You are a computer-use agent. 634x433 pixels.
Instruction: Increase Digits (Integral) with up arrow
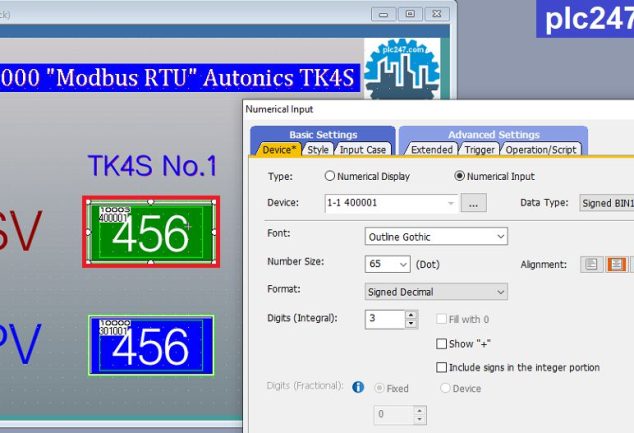point(411,315)
